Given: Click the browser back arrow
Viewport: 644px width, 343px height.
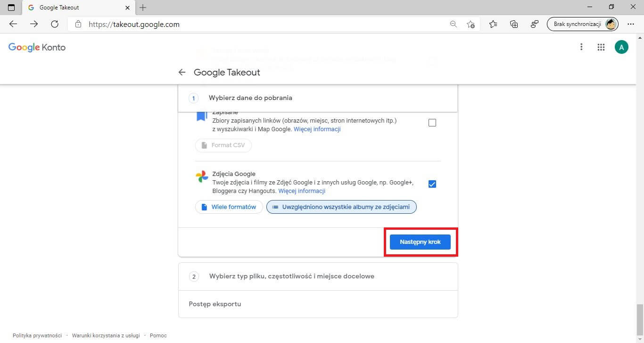Looking at the screenshot, I should click(x=13, y=24).
